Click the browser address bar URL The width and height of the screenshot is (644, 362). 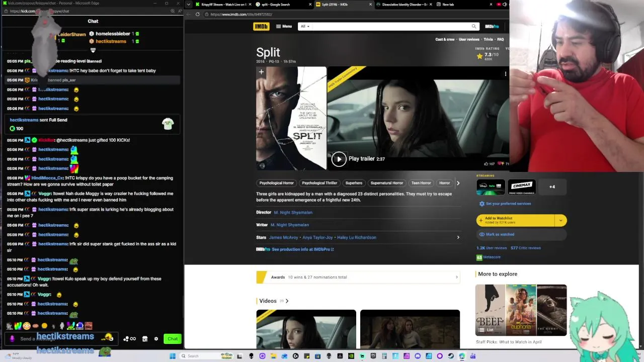242,14
